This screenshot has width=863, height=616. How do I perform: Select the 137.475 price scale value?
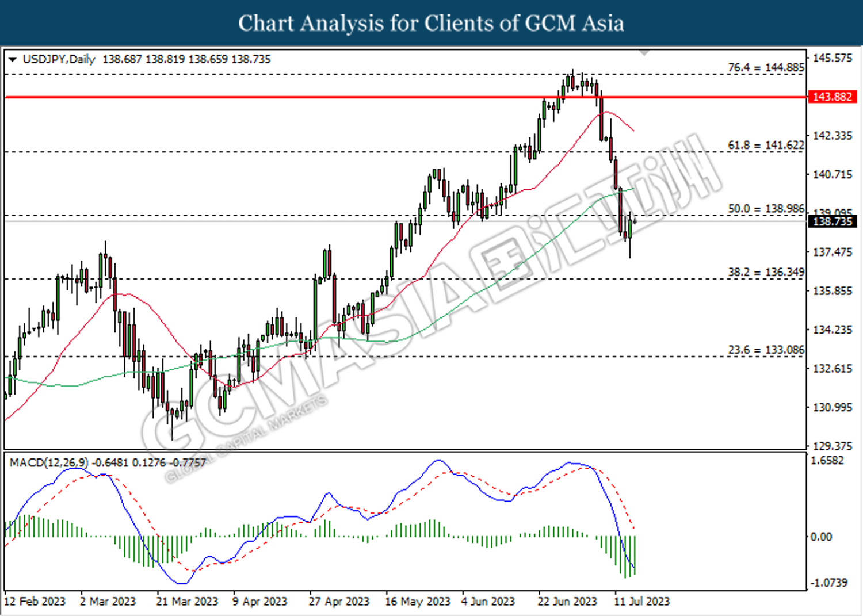(x=833, y=252)
